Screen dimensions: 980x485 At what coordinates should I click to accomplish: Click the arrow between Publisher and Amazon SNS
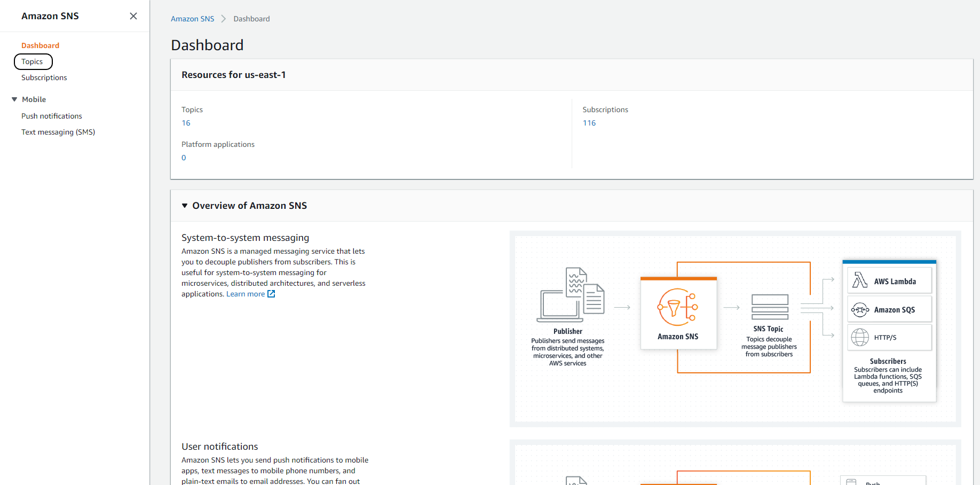(x=622, y=307)
